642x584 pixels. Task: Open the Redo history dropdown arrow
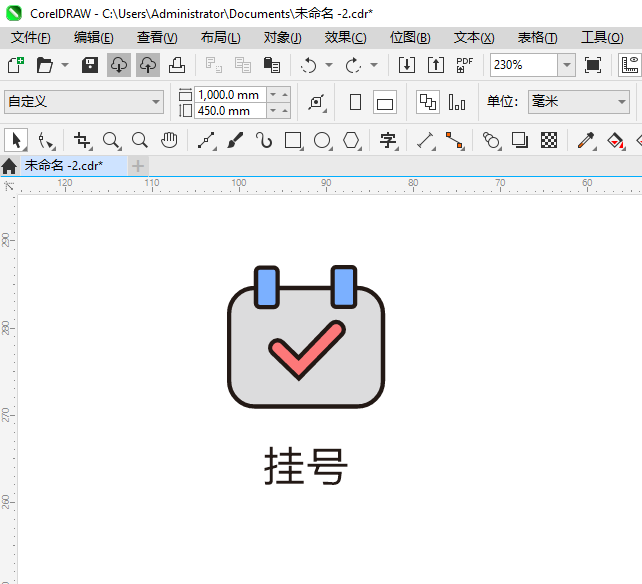click(373, 65)
